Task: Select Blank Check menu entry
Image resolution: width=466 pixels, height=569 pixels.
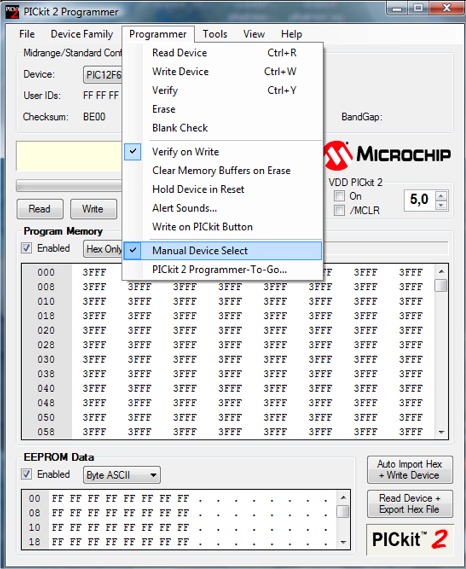Action: coord(222,128)
